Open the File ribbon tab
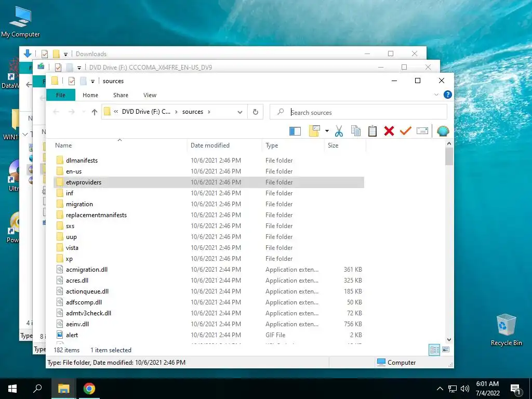Image resolution: width=532 pixels, height=399 pixels. (61, 95)
